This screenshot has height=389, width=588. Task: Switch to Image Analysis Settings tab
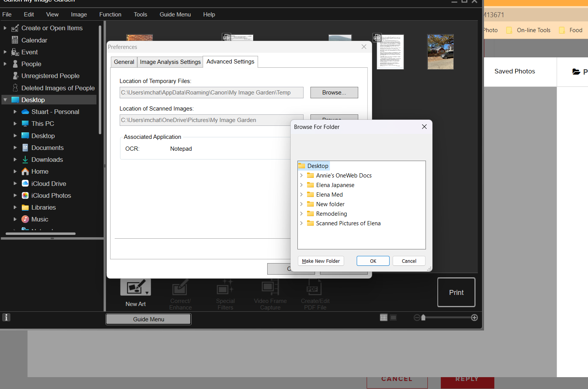click(170, 62)
